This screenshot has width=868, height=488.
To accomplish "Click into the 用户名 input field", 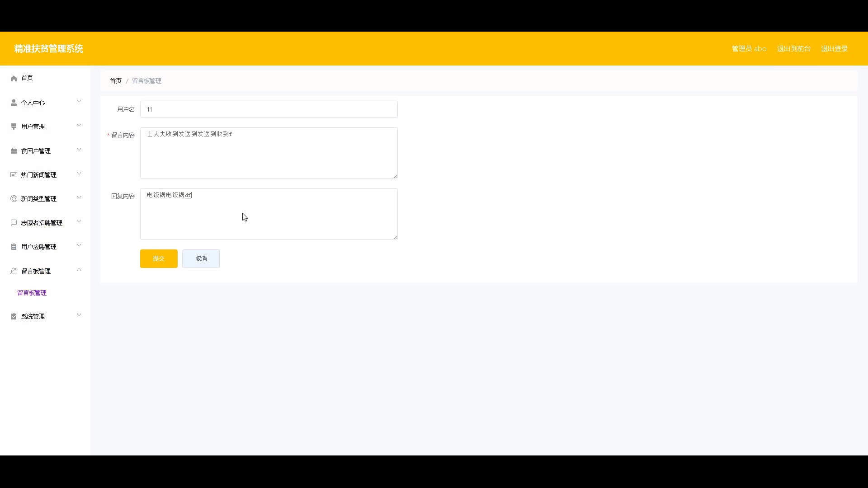I will tap(269, 109).
